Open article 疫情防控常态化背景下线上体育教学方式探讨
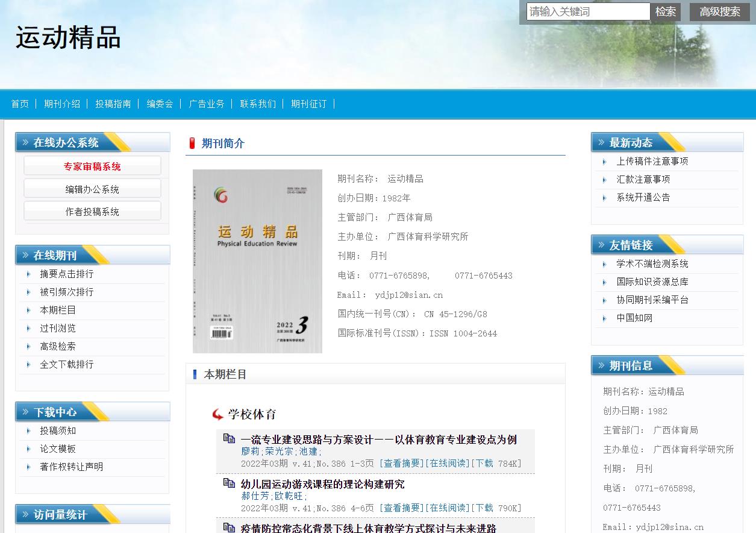This screenshot has height=533, width=756. (x=368, y=528)
